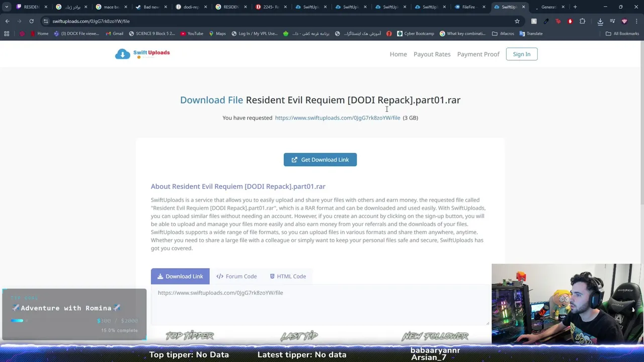Expand the tab search dropdown arrow

coord(7,7)
